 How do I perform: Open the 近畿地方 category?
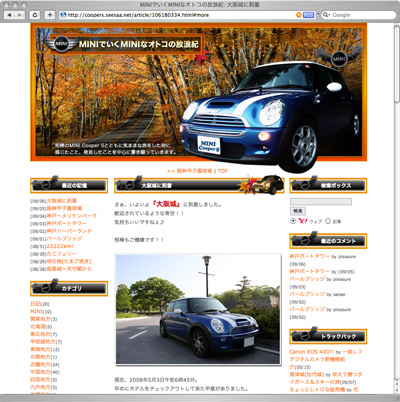40,364
